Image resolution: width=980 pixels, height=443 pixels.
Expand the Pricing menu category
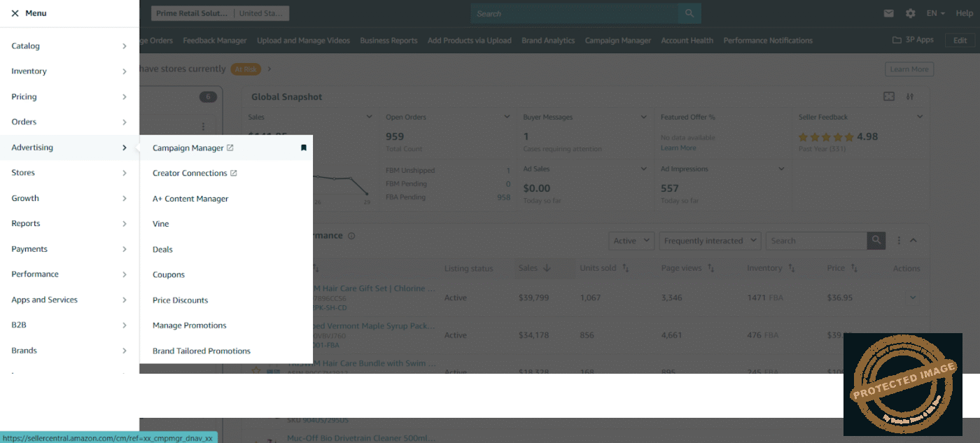[x=69, y=97]
